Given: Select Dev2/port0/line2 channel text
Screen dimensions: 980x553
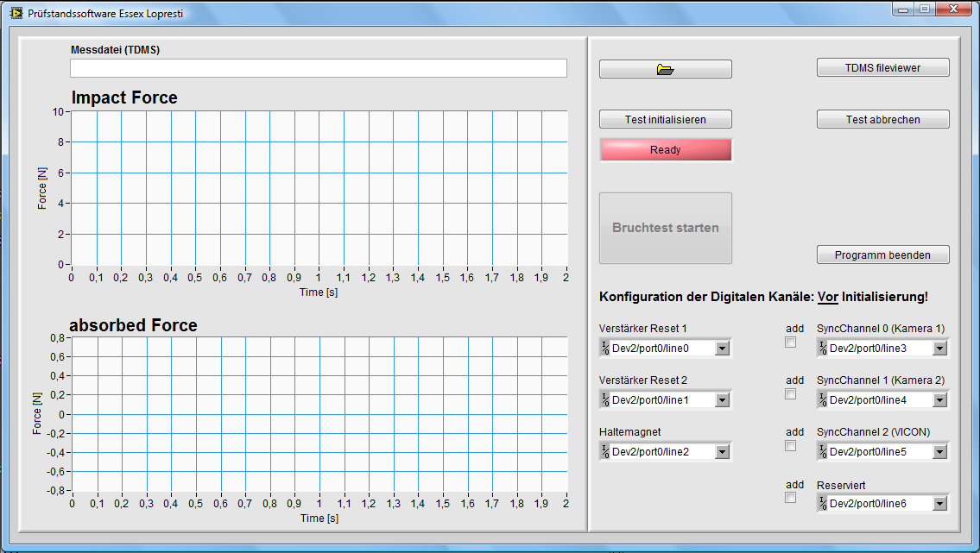Looking at the screenshot, I should tap(650, 452).
